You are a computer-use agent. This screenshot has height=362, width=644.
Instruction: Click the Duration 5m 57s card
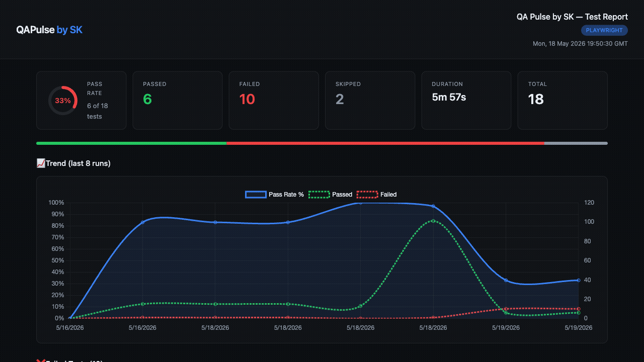[x=466, y=100]
